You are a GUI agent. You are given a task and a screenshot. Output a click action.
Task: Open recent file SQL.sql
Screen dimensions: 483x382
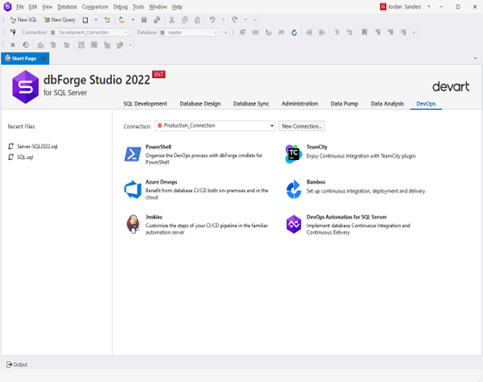click(x=25, y=157)
